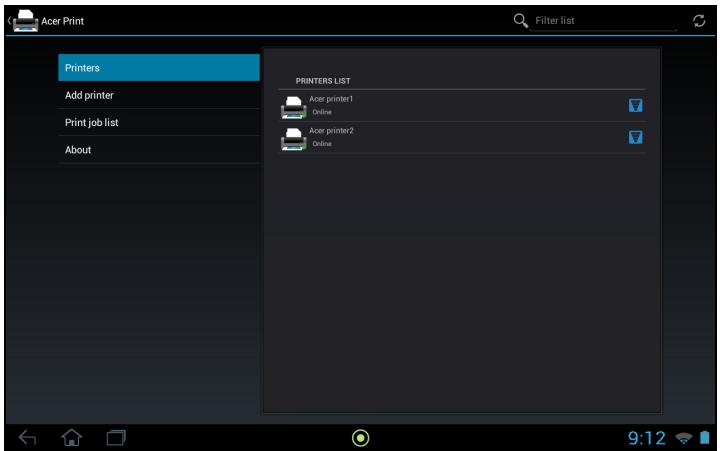Open the About section
The width and height of the screenshot is (720, 451).
[x=159, y=150]
